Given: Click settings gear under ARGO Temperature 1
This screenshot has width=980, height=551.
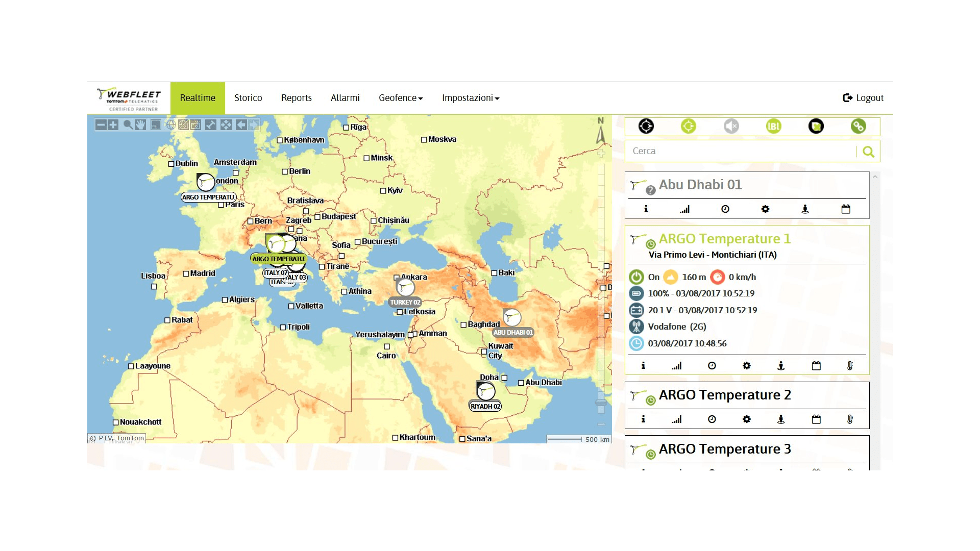Looking at the screenshot, I should 747,366.
